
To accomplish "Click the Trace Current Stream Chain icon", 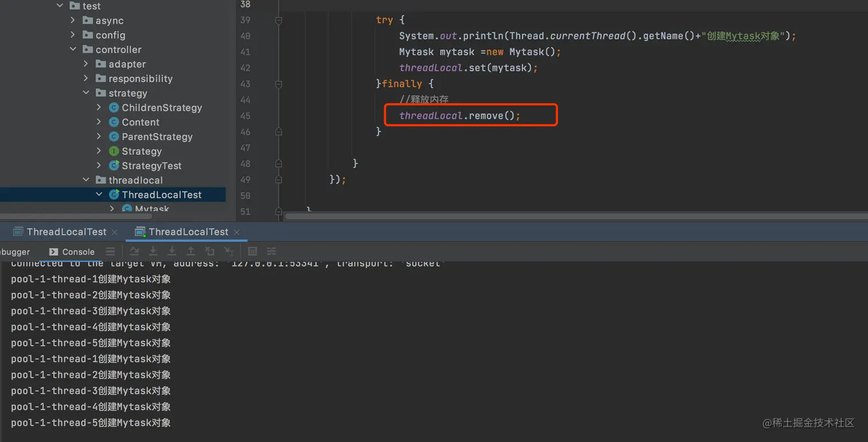I will (271, 251).
